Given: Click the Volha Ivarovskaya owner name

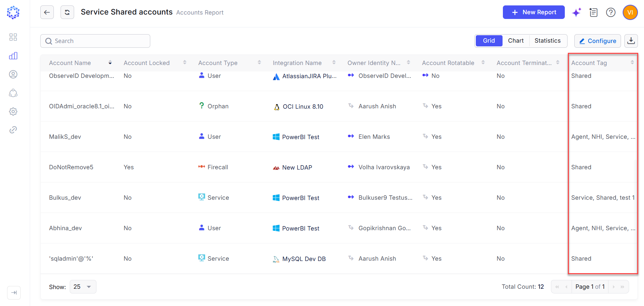Looking at the screenshot, I should tap(384, 167).
